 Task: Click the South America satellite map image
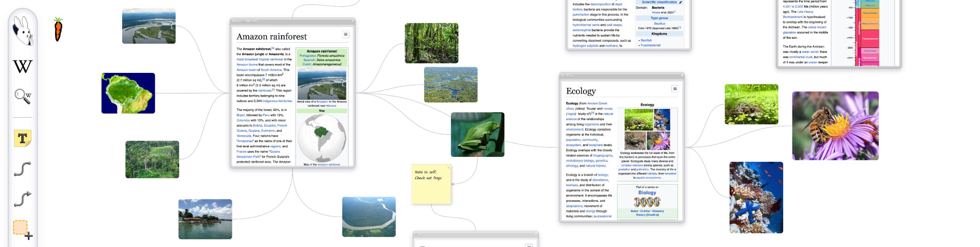pyautogui.click(x=128, y=93)
